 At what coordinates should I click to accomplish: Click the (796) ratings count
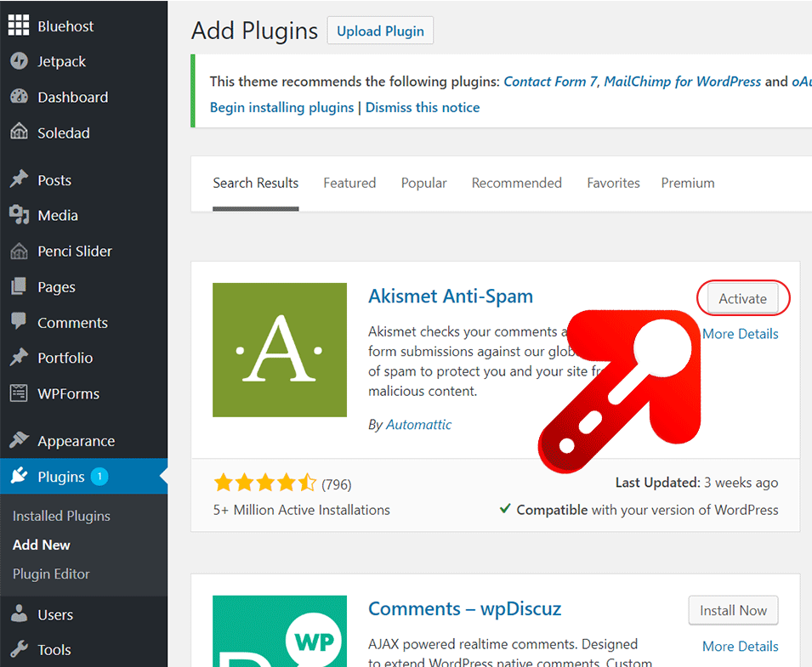tap(336, 484)
